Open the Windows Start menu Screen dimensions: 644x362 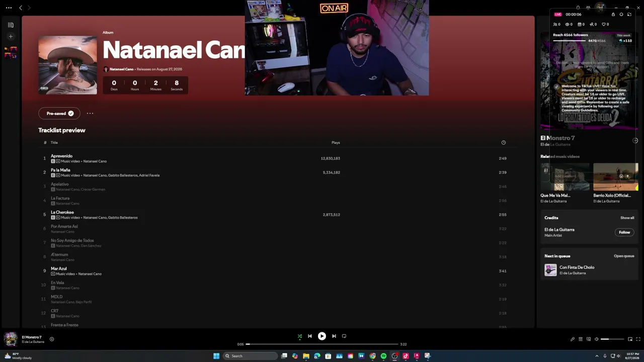[x=216, y=356]
